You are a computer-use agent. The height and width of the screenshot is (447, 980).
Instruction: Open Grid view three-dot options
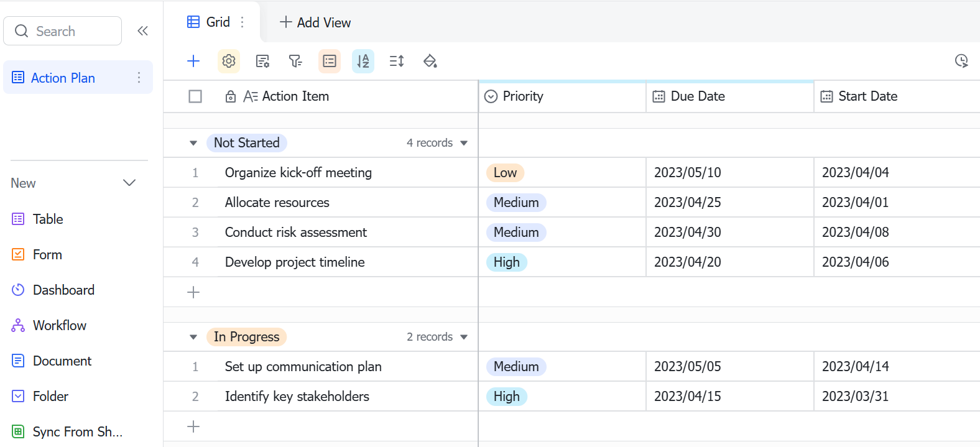[x=243, y=22]
